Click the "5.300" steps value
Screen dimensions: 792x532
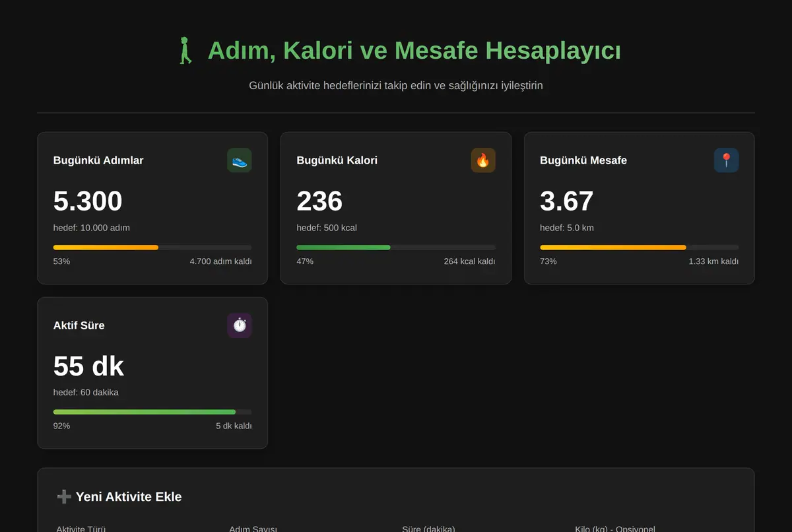point(88,201)
